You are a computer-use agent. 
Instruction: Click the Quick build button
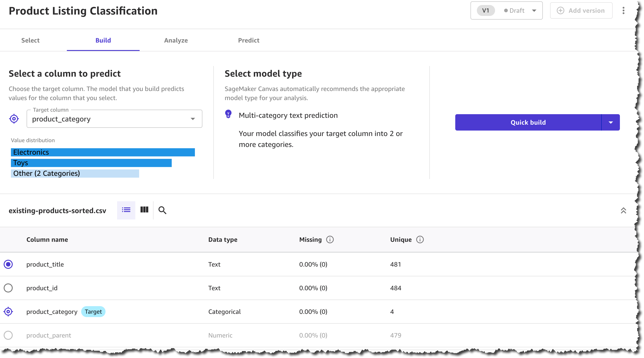[528, 123]
